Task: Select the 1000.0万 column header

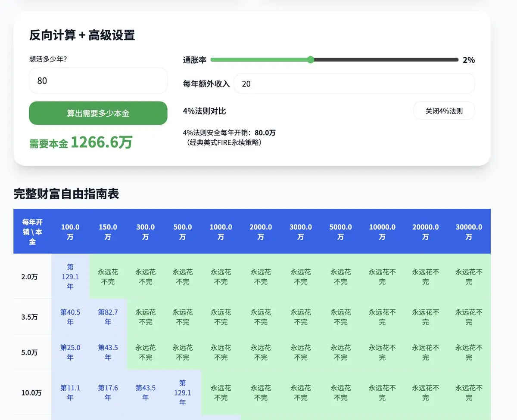Action: click(x=221, y=232)
